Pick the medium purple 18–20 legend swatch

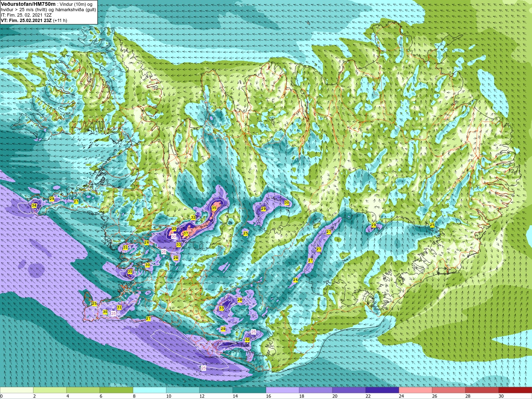click(316, 390)
